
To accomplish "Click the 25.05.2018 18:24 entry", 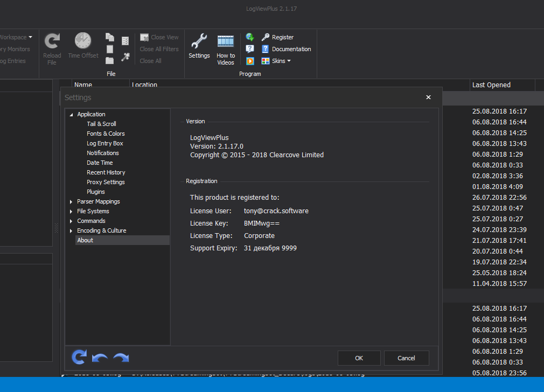I will pos(499,272).
